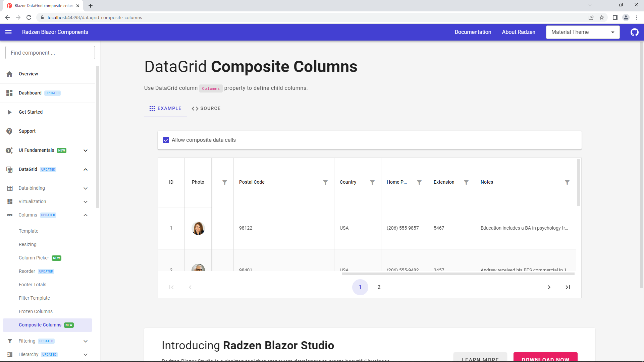
Task: Click the Postal Code filter icon
Action: [325, 182]
